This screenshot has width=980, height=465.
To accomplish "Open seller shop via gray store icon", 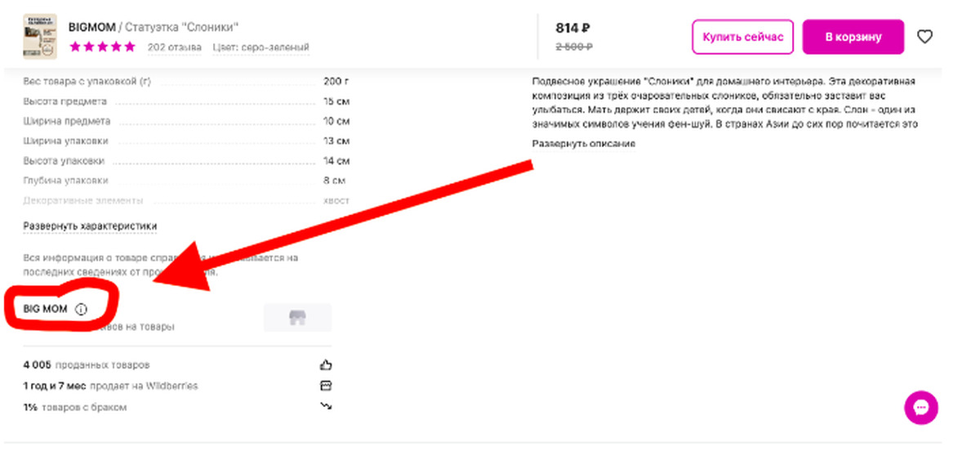I will [297, 318].
